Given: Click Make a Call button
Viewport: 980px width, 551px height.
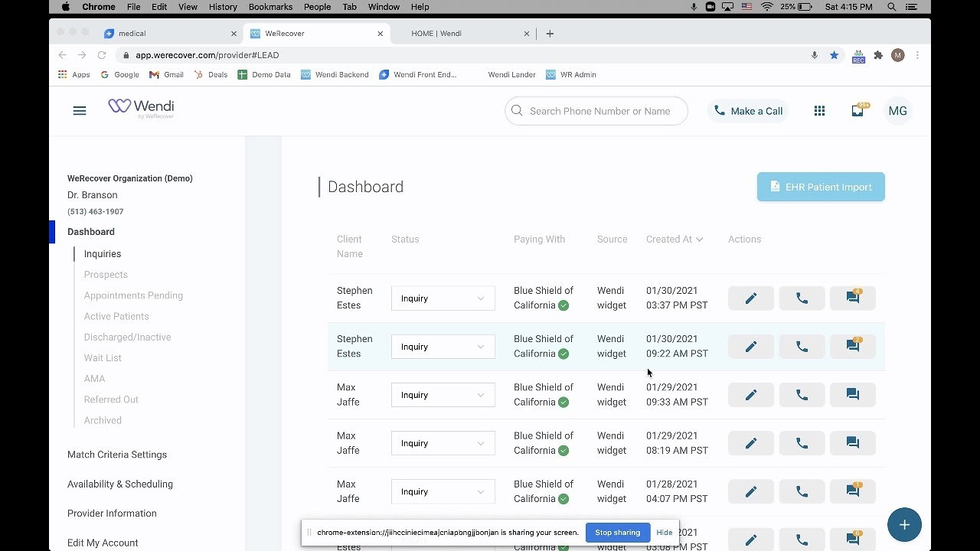Looking at the screenshot, I should coord(748,111).
